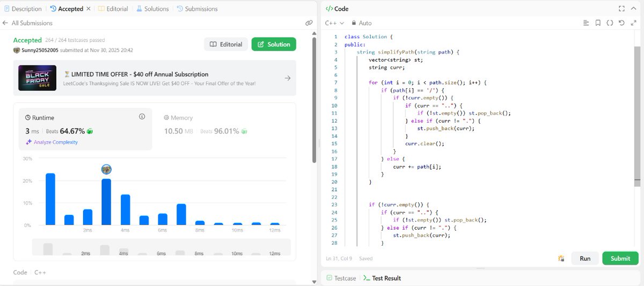Screen dimensions: 644x286
Task: Click the Black Friday sale thumbnail
Action: click(37, 78)
